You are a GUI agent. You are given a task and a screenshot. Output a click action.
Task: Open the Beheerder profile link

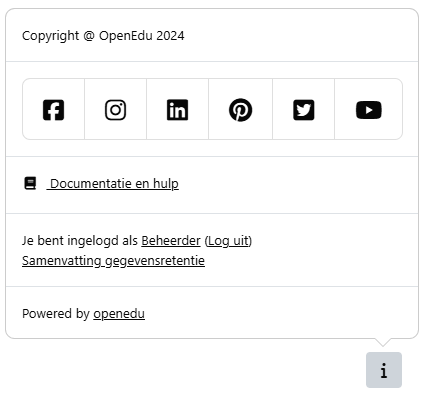point(171,240)
